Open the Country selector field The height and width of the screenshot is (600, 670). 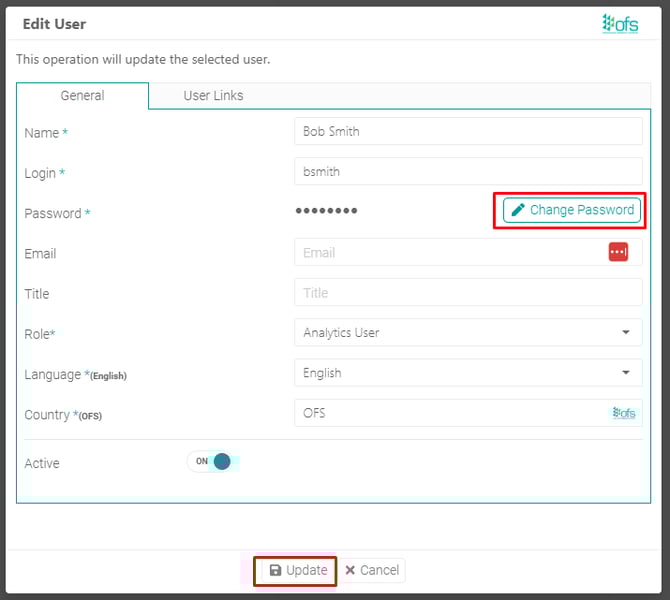(450, 413)
